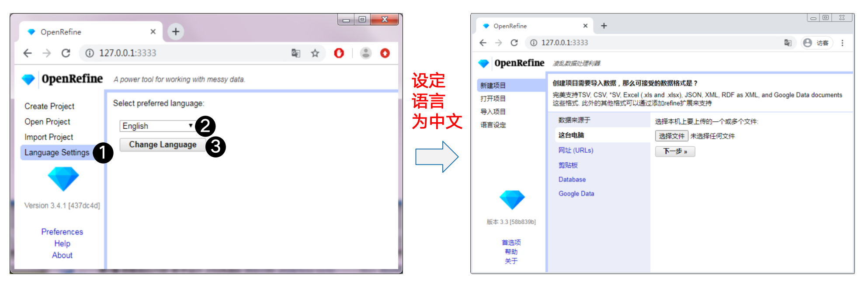Viewport: 868px width, 288px height.
Task: Click large blue diamond above 版本 3.3
Action: click(512, 200)
